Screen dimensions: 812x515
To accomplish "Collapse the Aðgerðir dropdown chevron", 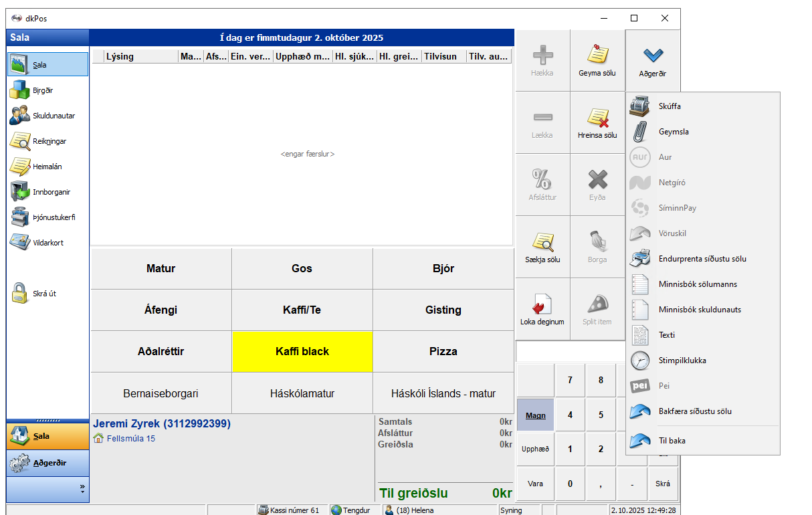I will pos(652,56).
